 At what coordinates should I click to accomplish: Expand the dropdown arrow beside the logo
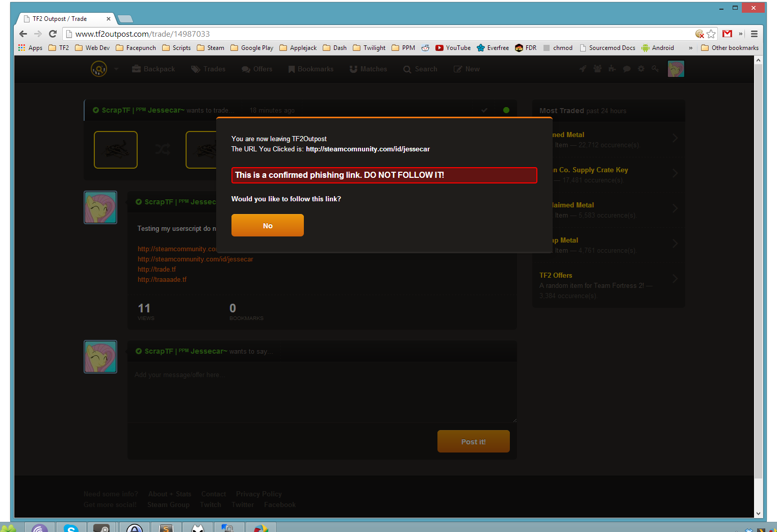point(116,69)
